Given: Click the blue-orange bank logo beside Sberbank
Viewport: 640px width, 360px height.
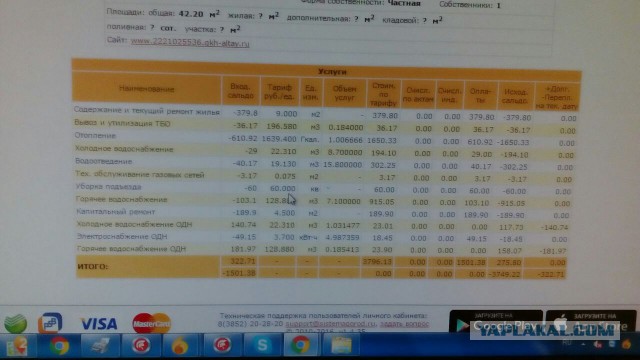Looking at the screenshot, I should tap(50, 323).
